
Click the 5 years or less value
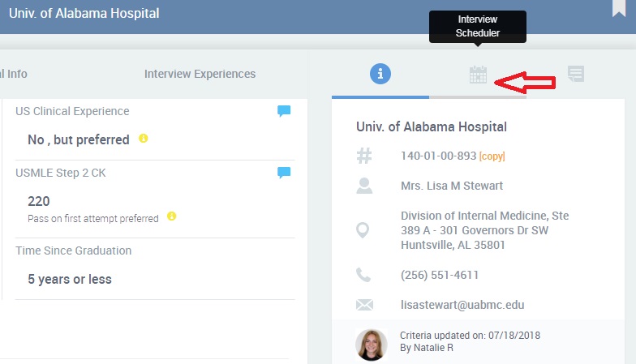(70, 279)
